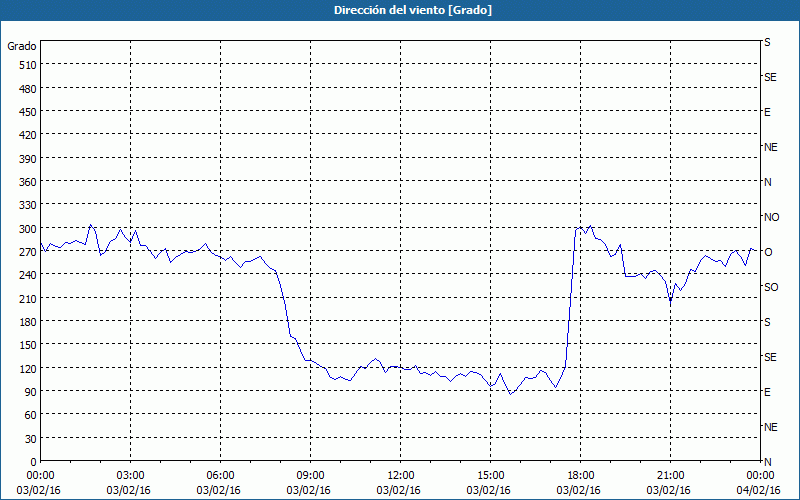Select the O compass label at 270

click(x=768, y=252)
